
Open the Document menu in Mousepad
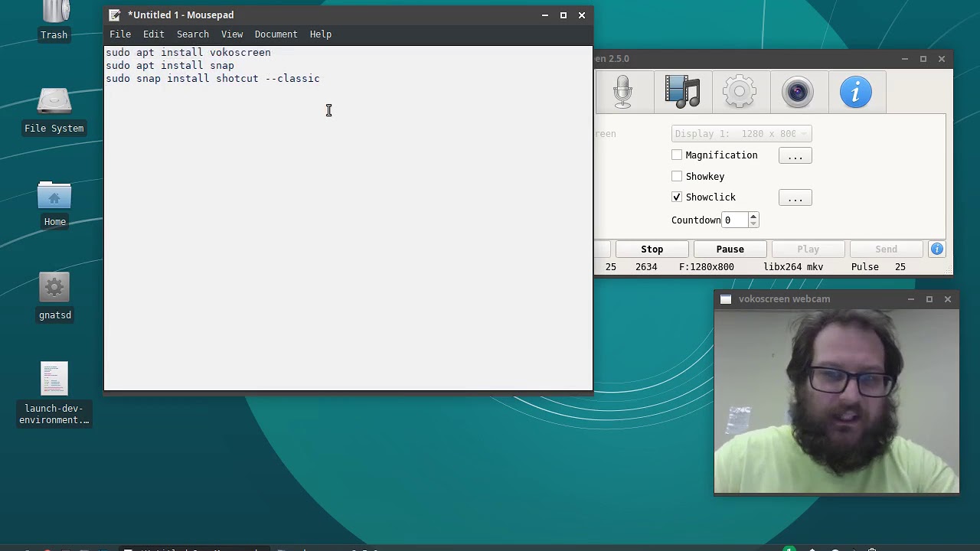click(x=276, y=34)
